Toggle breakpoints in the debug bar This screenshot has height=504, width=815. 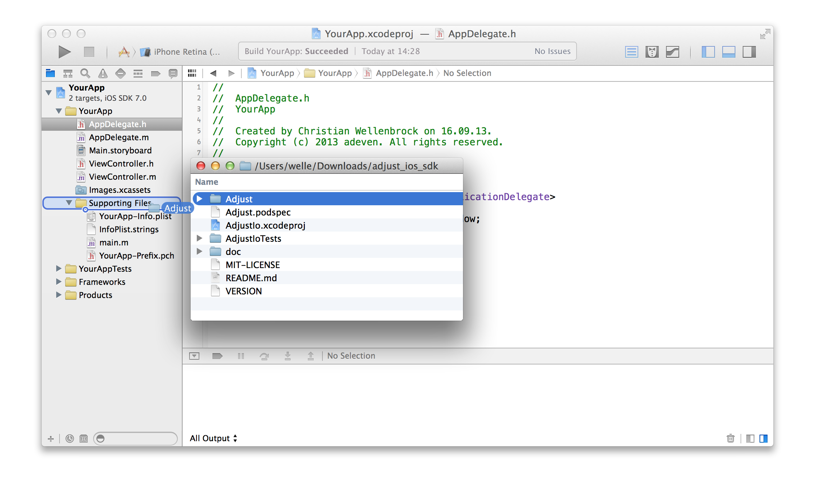tap(217, 356)
